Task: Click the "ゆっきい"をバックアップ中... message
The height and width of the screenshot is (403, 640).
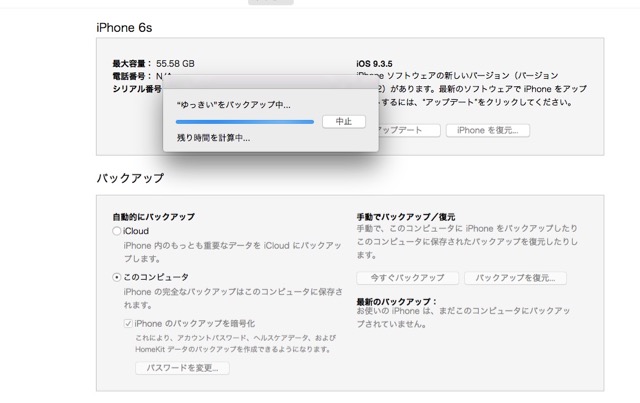Action: click(233, 105)
